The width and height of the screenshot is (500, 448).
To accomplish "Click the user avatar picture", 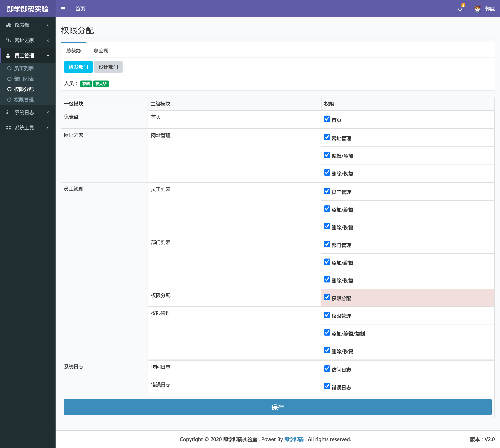I will point(477,9).
